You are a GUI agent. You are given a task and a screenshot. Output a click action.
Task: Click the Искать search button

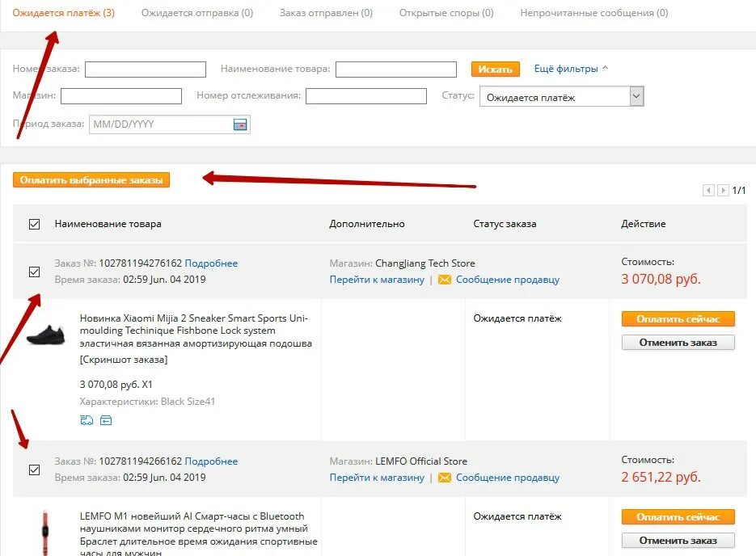[495, 69]
